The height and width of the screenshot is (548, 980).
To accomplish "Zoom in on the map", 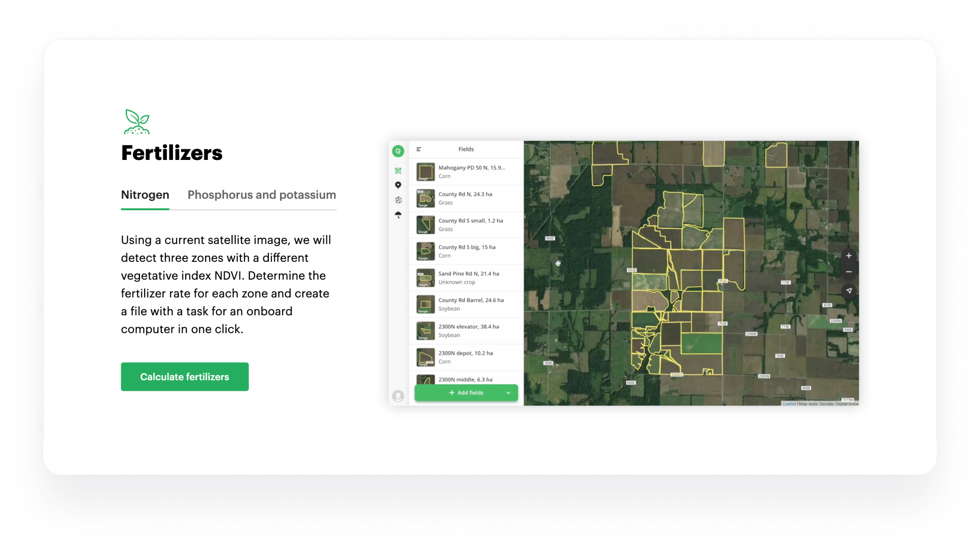I will (x=849, y=256).
